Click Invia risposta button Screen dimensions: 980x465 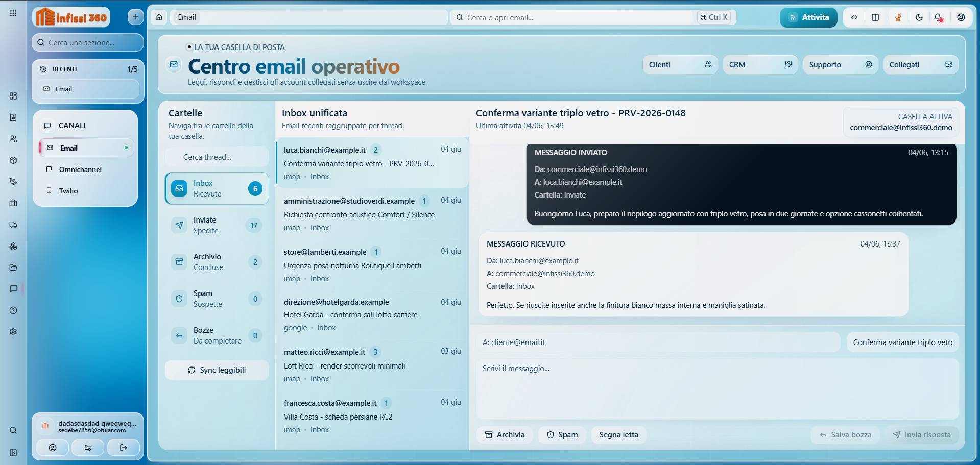(x=922, y=435)
